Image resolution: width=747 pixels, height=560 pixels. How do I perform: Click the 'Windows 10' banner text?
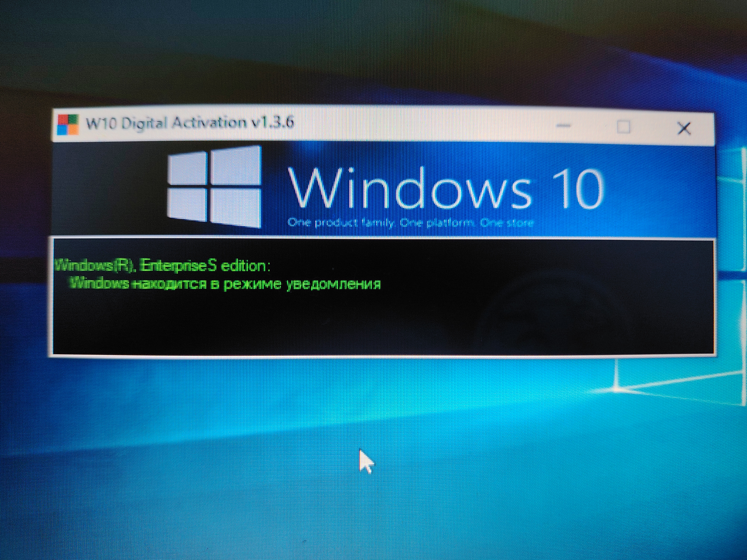[x=446, y=188]
